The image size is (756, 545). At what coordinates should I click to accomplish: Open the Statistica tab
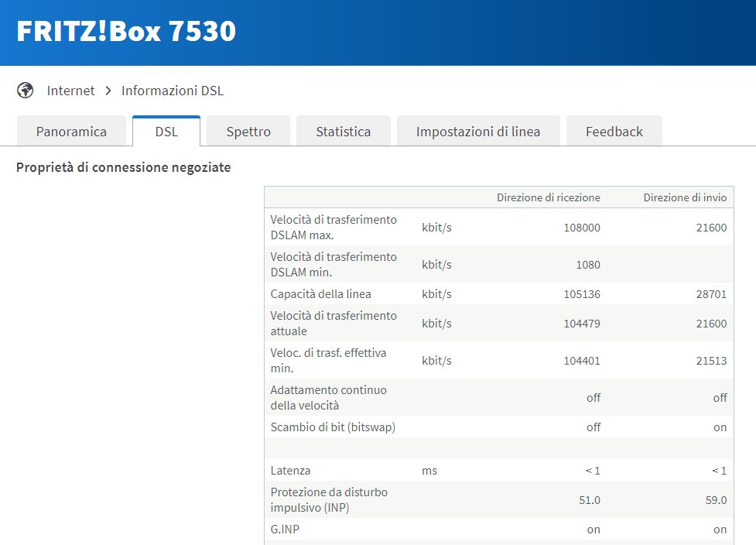point(343,132)
